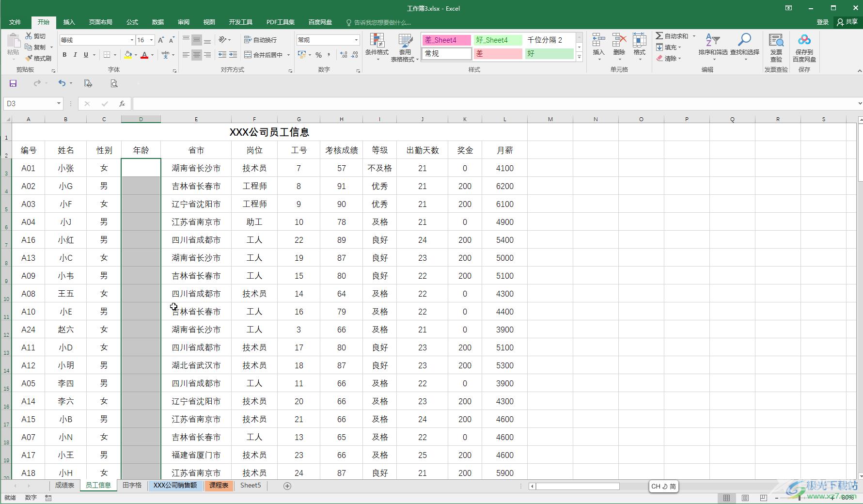Toggle center horizontal alignment
The image size is (863, 504).
coord(196,55)
